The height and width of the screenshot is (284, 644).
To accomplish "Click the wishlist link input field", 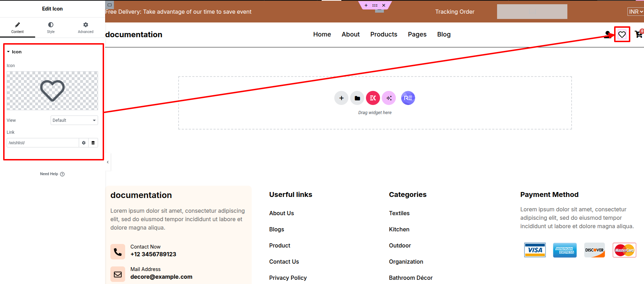I will pos(43,143).
